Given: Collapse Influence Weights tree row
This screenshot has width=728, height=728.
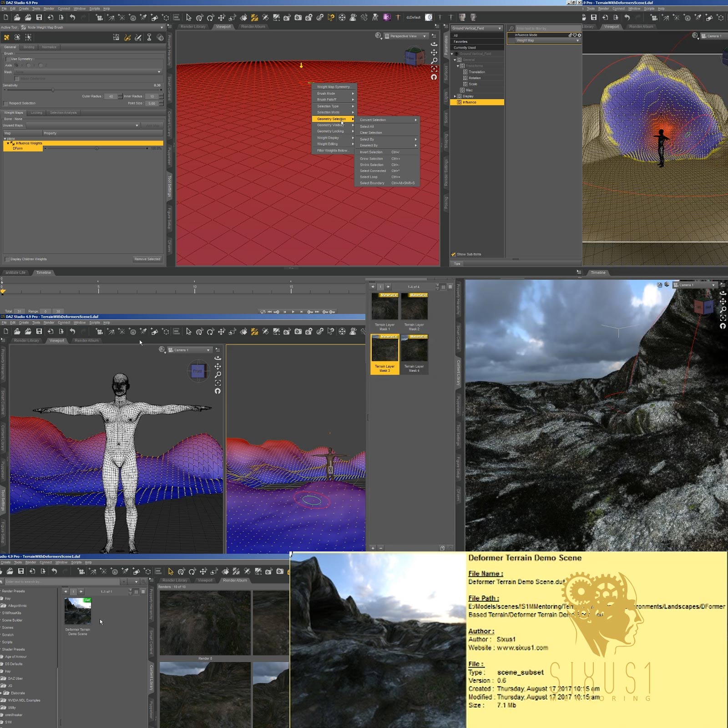Looking at the screenshot, I should point(8,143).
